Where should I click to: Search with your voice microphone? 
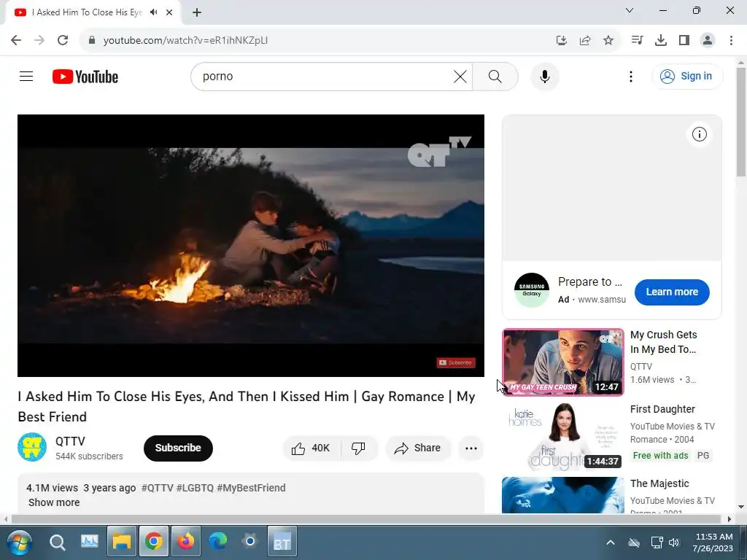click(x=544, y=76)
